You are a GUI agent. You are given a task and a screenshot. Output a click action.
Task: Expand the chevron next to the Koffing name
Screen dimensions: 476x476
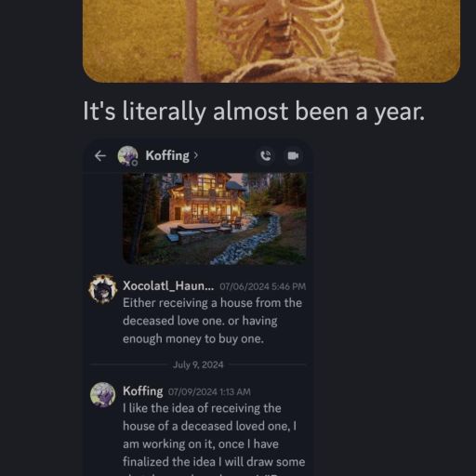coord(195,155)
